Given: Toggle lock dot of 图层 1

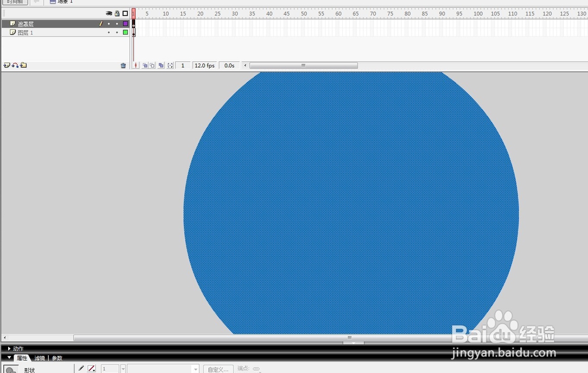Looking at the screenshot, I should click(x=117, y=32).
